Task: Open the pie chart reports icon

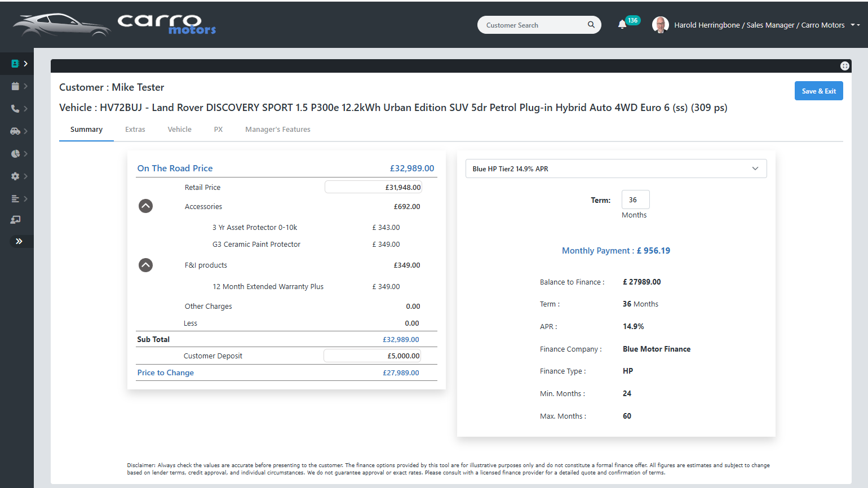Action: (16, 154)
